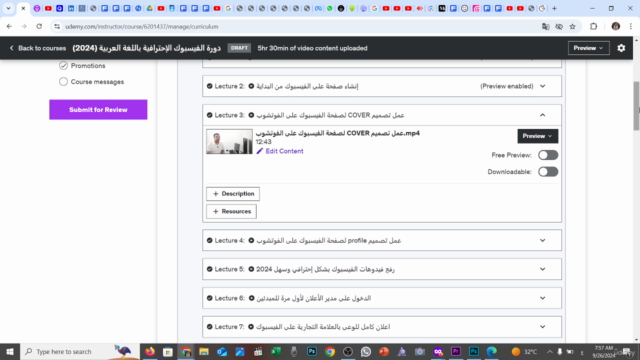Open File Explorer from the taskbar

(204, 351)
